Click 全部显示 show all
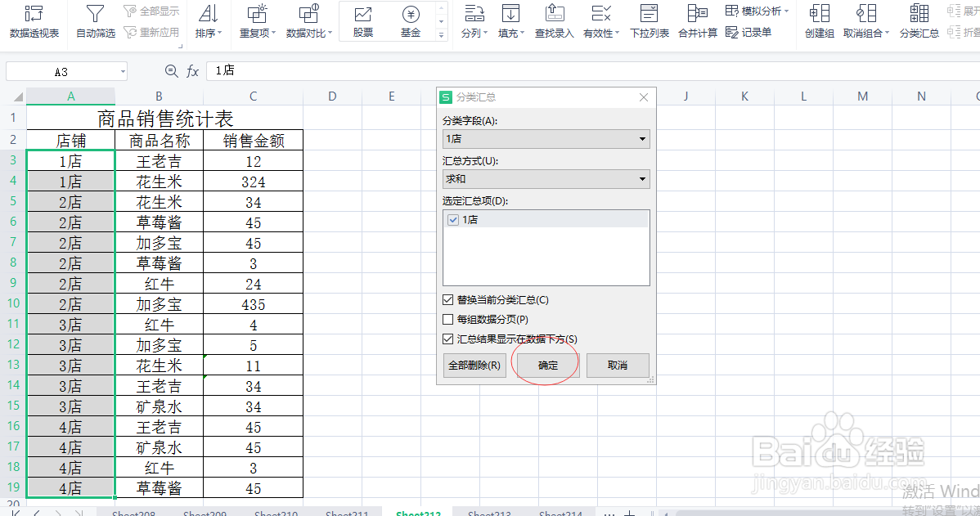 [x=151, y=11]
